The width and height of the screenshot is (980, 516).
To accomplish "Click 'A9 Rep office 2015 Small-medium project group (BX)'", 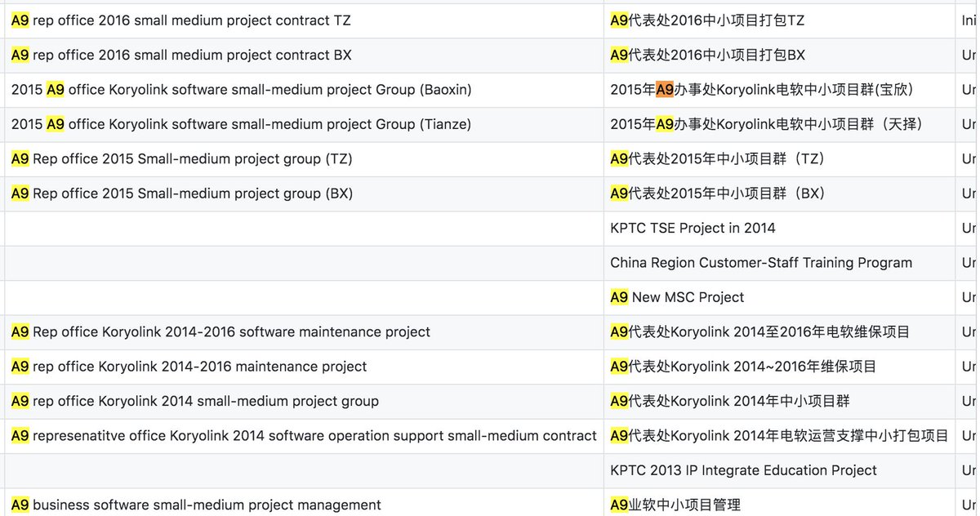I will pos(304,193).
